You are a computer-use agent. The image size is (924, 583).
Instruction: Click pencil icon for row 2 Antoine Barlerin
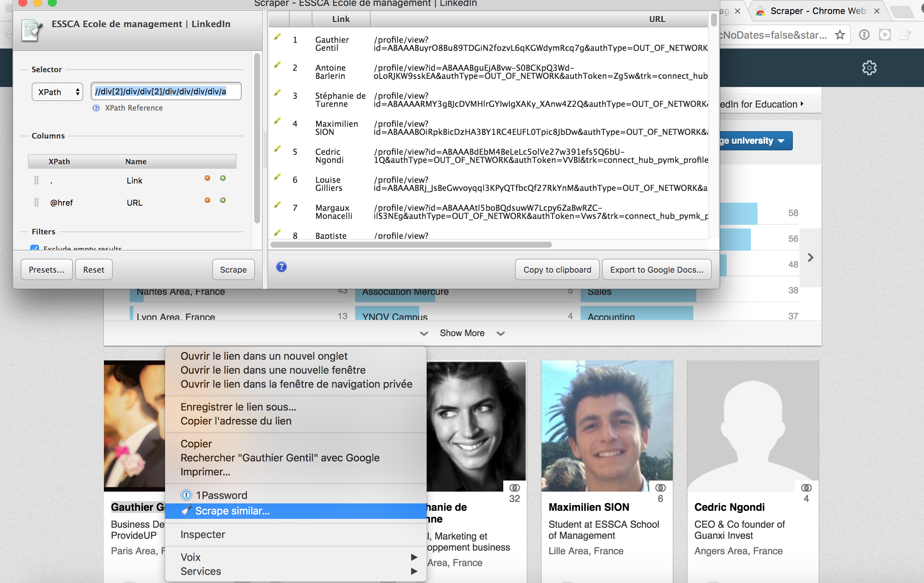pyautogui.click(x=277, y=65)
